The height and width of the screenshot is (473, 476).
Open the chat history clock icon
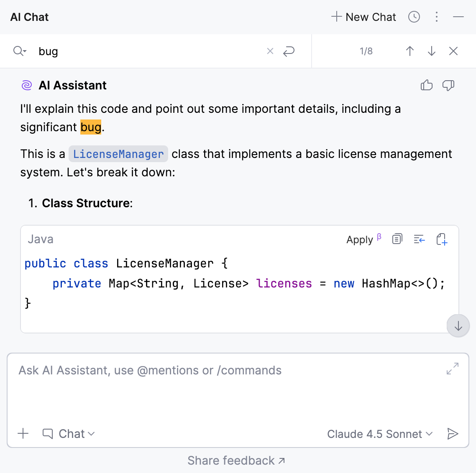[414, 17]
